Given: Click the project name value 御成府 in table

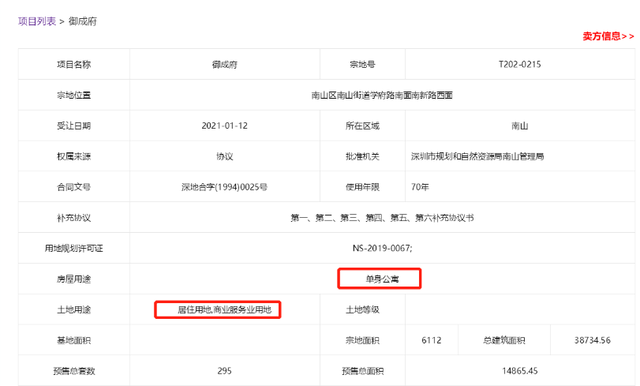Looking at the screenshot, I should pos(224,64).
